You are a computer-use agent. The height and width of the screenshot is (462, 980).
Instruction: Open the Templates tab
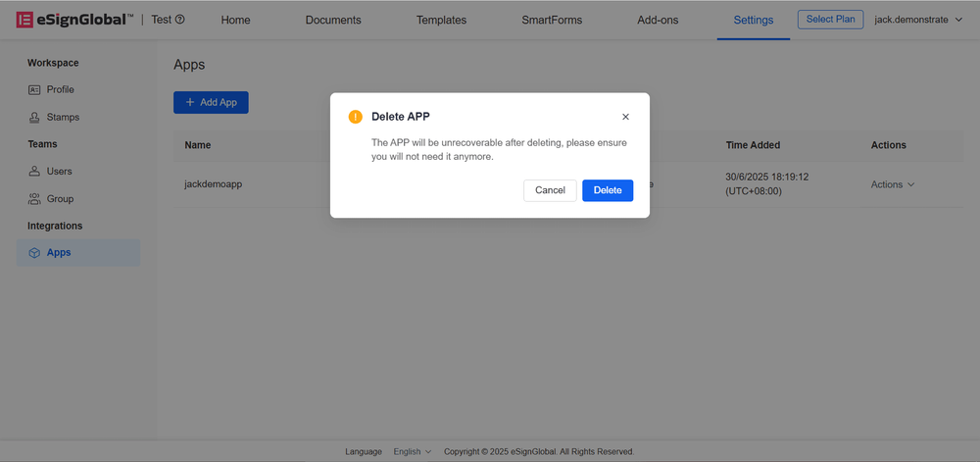click(441, 20)
